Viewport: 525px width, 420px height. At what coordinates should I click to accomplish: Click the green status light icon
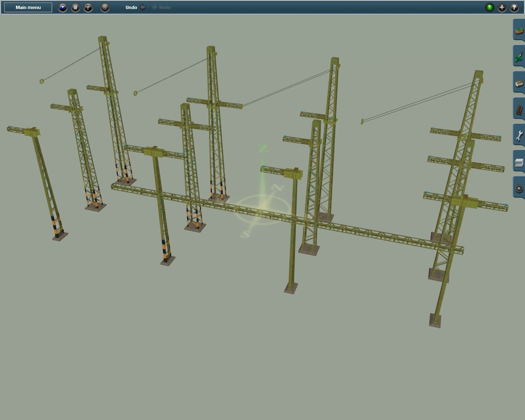489,7
